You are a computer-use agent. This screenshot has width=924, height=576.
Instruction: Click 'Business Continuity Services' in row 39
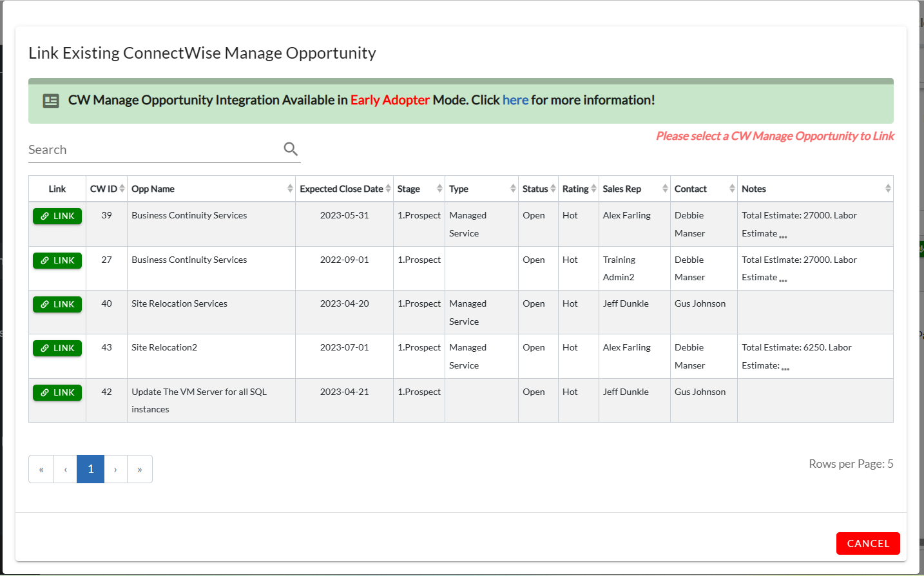(x=189, y=215)
